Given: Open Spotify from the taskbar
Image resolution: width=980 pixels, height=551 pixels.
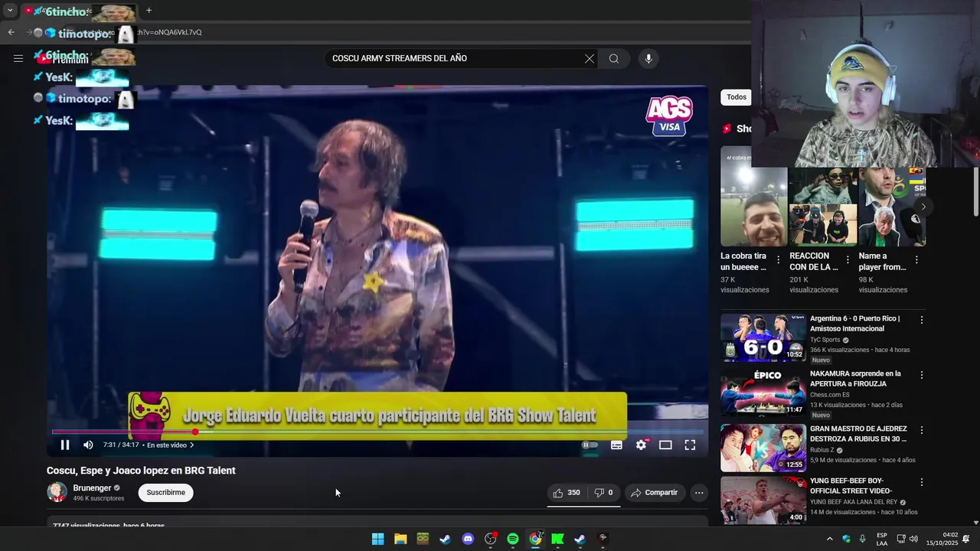Looking at the screenshot, I should [x=513, y=539].
